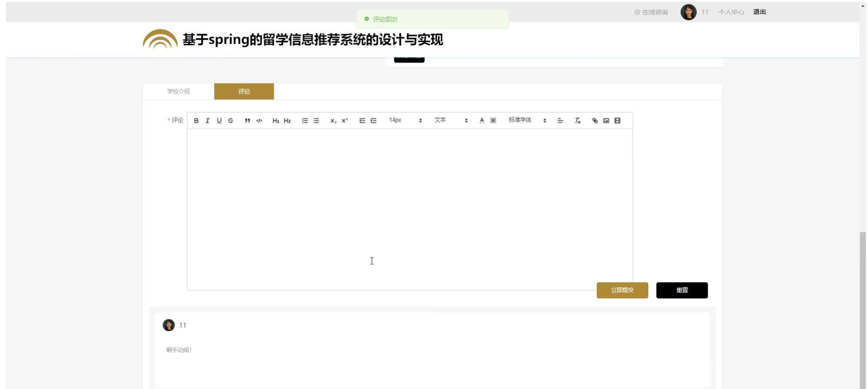
Task: Click the page title 基于spring的留学信息推荐系统
Action: coord(313,39)
